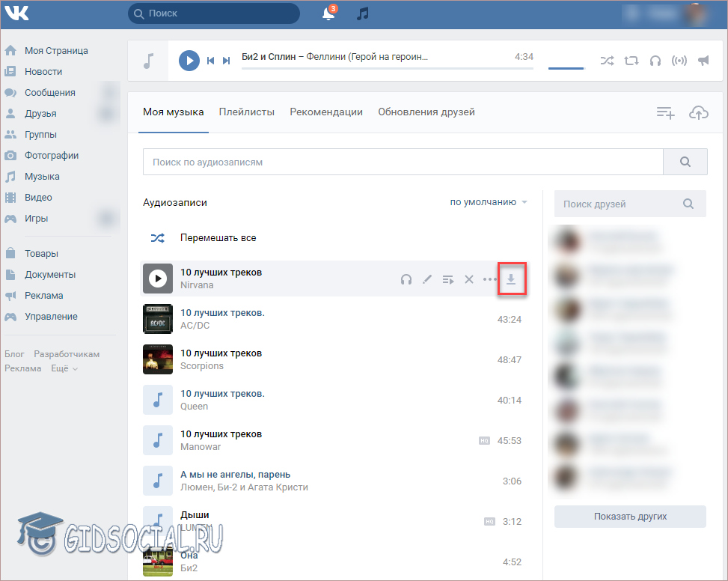Click the Показать других button
Image resolution: width=728 pixels, height=581 pixels.
[630, 517]
